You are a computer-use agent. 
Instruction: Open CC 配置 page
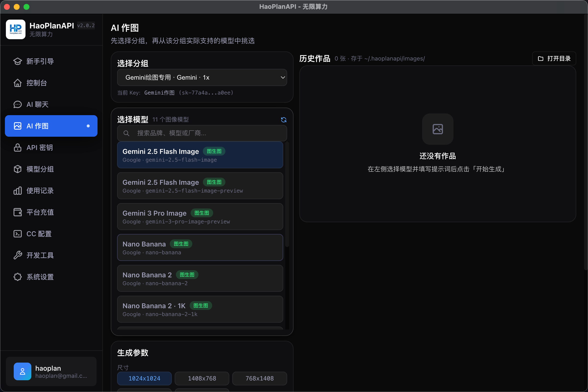pos(51,233)
